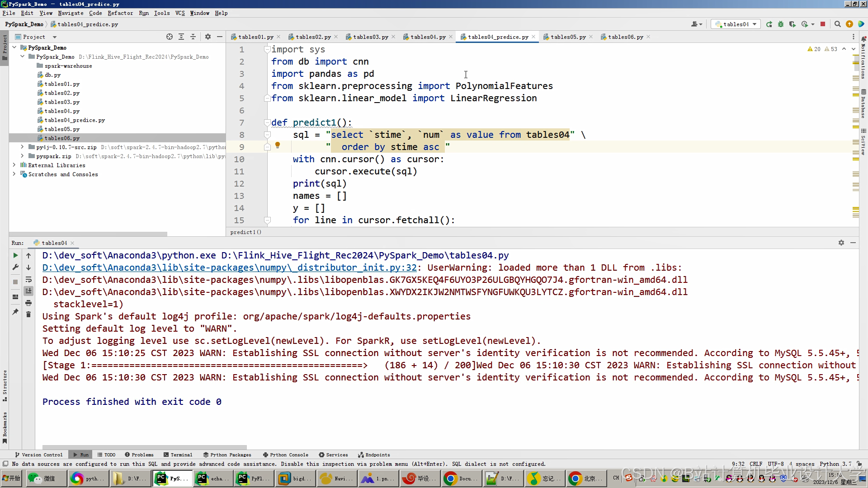Click Run with Coverage shield icon
This screenshot has height=488, width=868.
click(x=793, y=24)
